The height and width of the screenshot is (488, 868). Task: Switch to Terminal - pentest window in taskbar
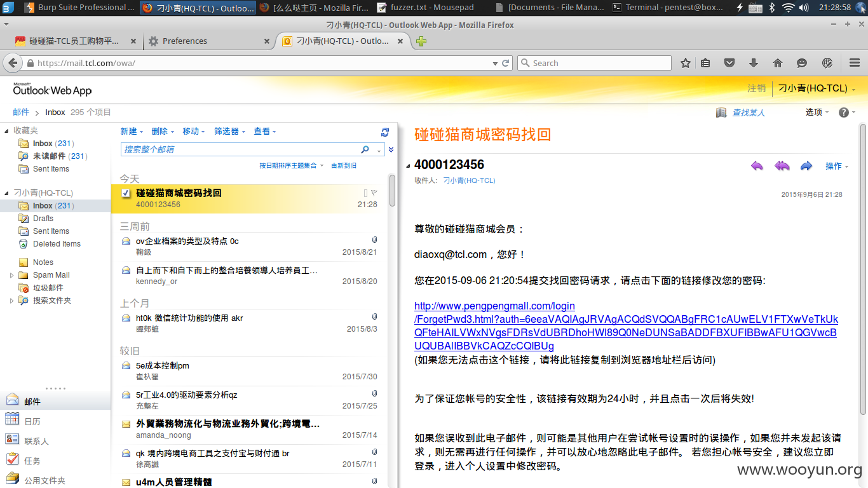point(667,8)
